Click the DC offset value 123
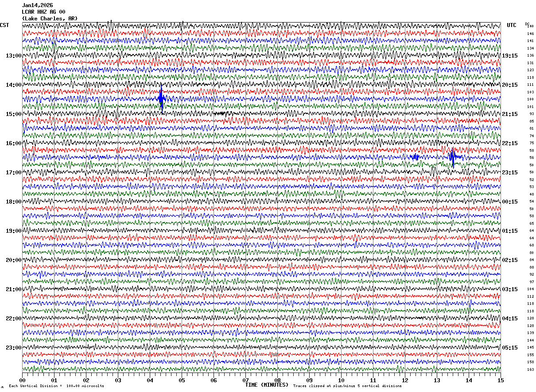Viewport: 536px width, 392px height. pos(530,70)
